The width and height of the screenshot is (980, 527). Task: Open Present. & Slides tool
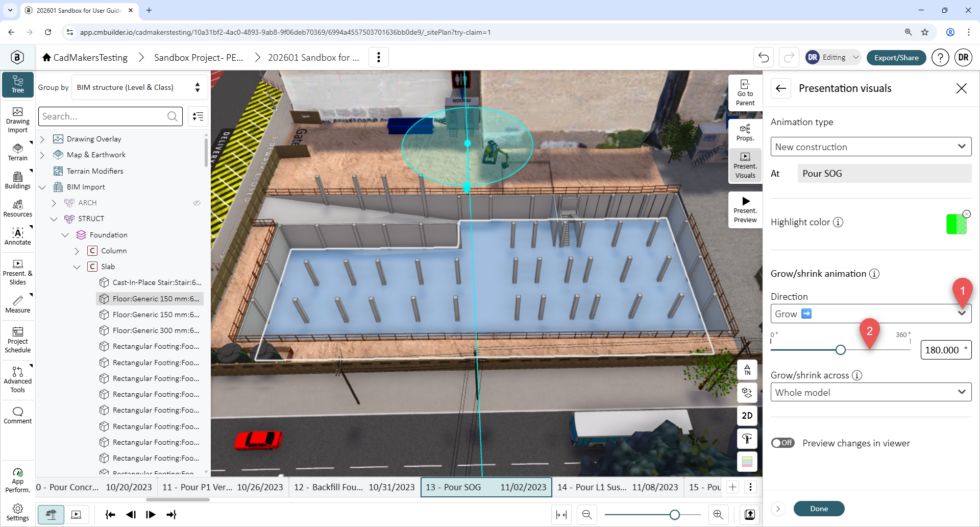pos(18,273)
